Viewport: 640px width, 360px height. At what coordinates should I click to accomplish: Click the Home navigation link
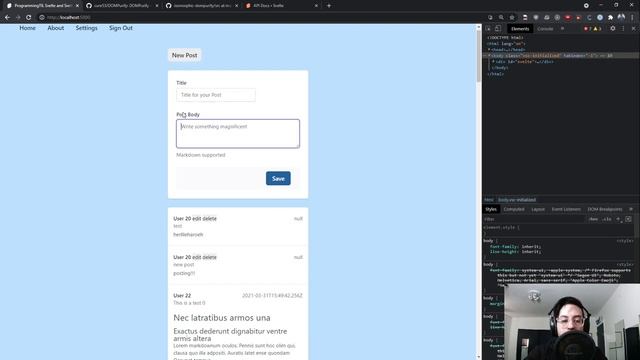[27, 28]
